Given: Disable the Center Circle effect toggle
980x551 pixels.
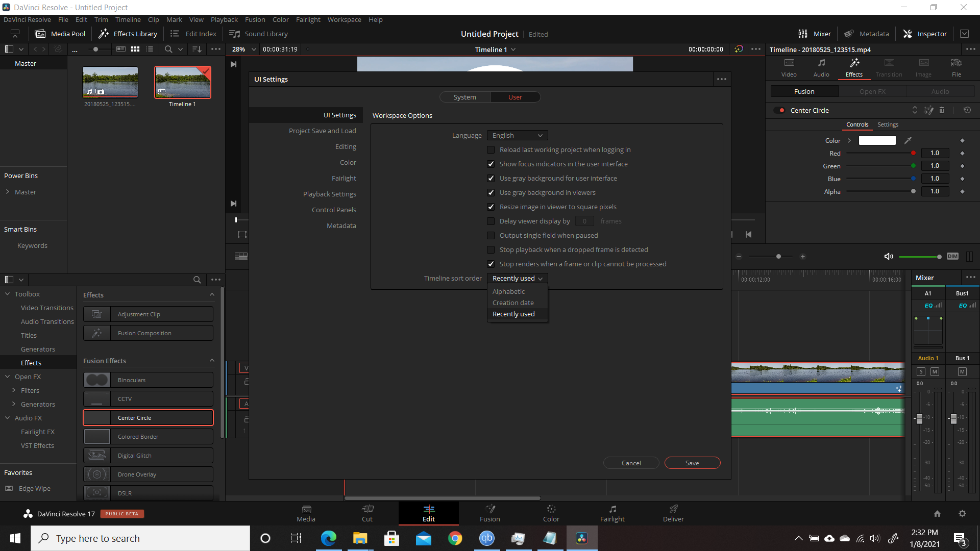Looking at the screenshot, I should coord(779,110).
